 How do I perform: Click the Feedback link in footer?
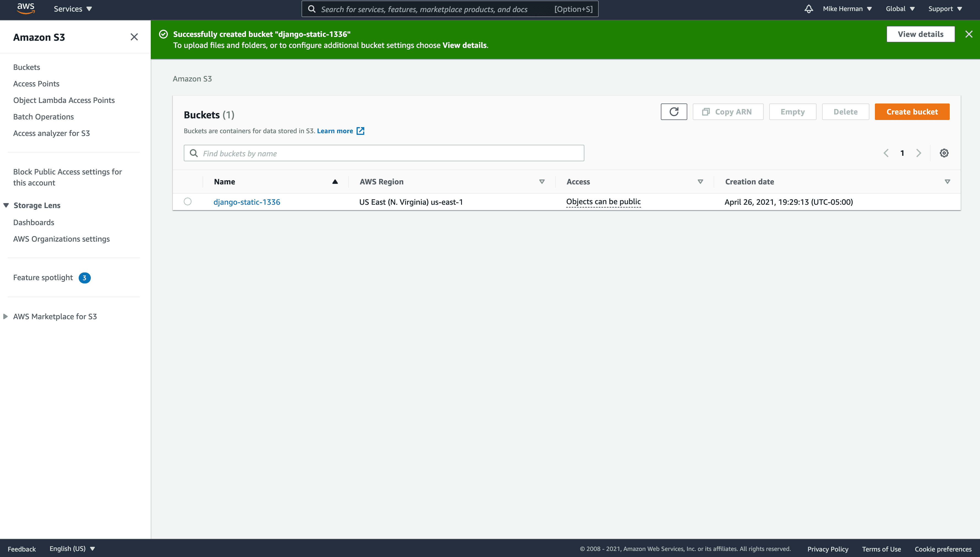[x=21, y=549]
